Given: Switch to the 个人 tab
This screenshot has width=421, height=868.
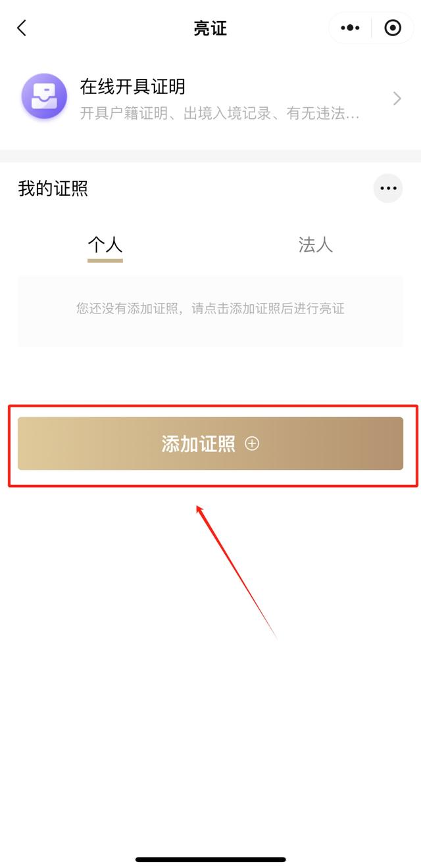Looking at the screenshot, I should pyautogui.click(x=105, y=245).
